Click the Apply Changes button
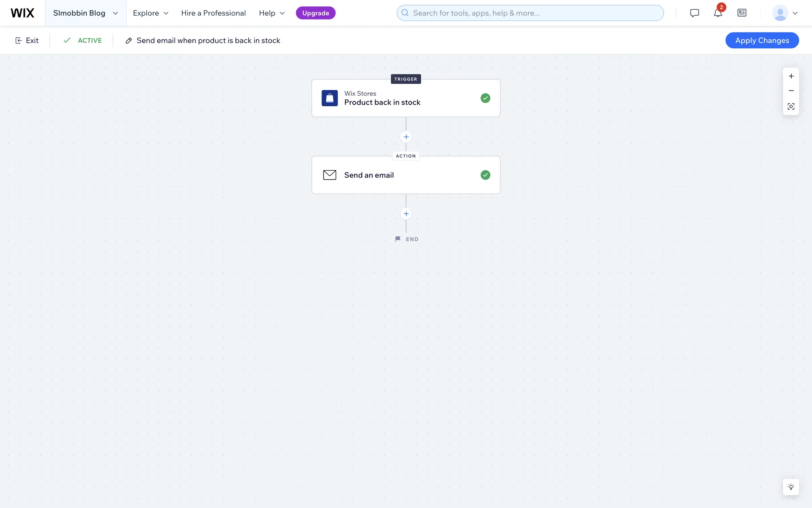 tap(762, 41)
